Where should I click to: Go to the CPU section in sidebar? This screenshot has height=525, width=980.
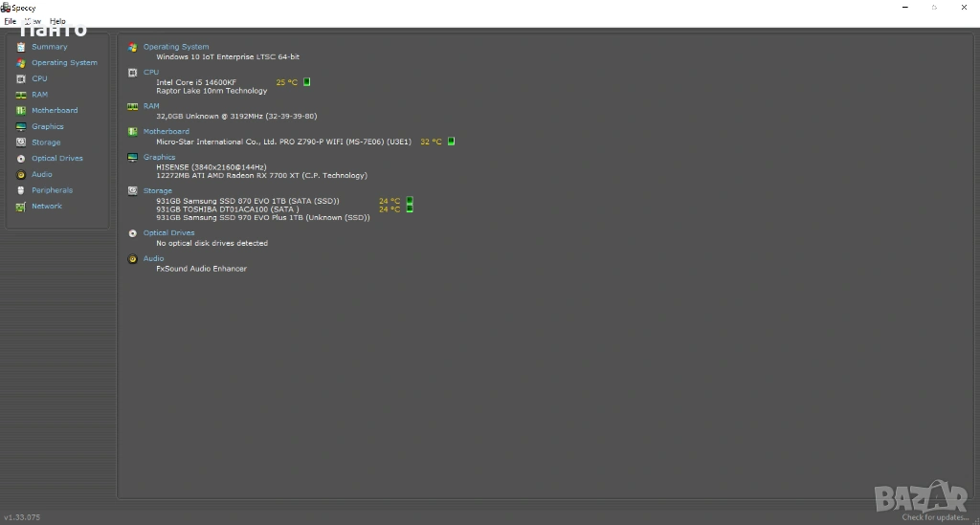point(39,78)
